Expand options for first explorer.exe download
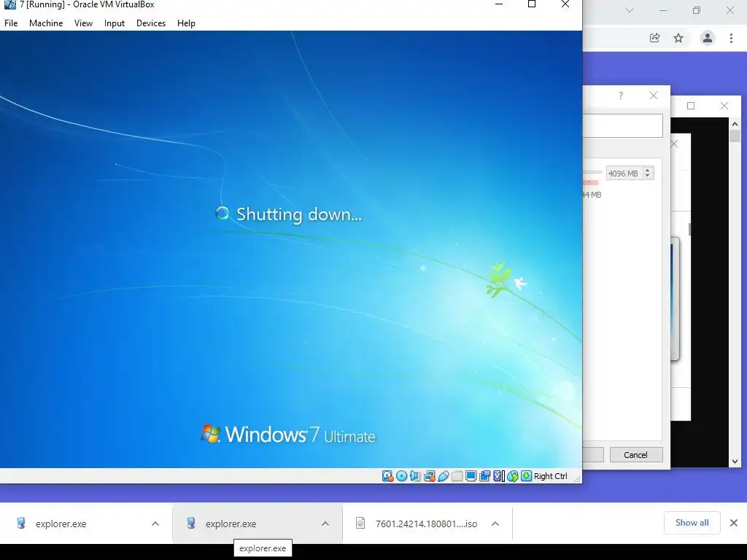747x560 pixels. (155, 524)
